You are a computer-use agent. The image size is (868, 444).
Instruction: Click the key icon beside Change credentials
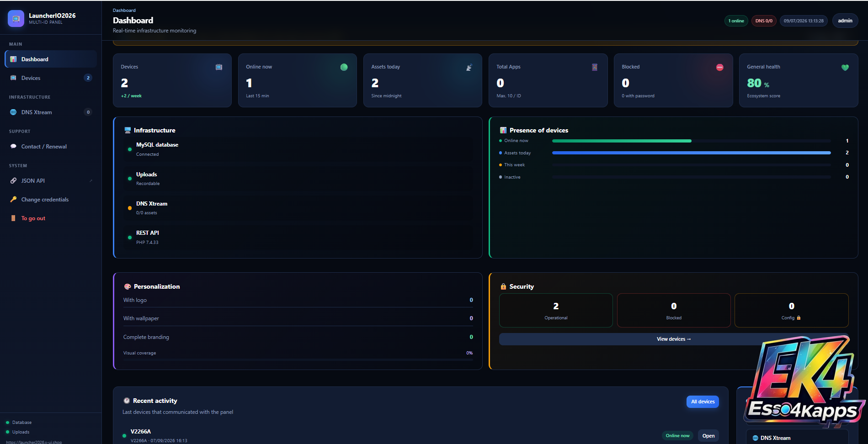[x=13, y=200]
